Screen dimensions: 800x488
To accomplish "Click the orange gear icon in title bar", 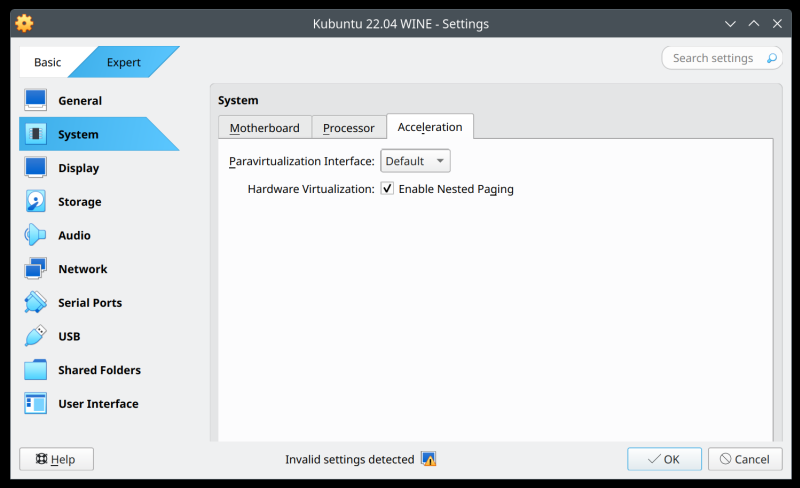I will pos(24,23).
